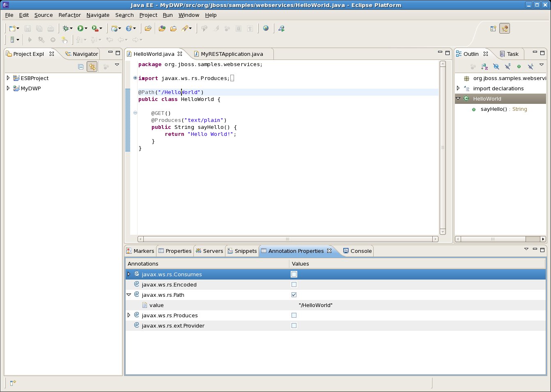Close the HelloWorld.java editor tab
551x392 pixels.
tap(180, 54)
